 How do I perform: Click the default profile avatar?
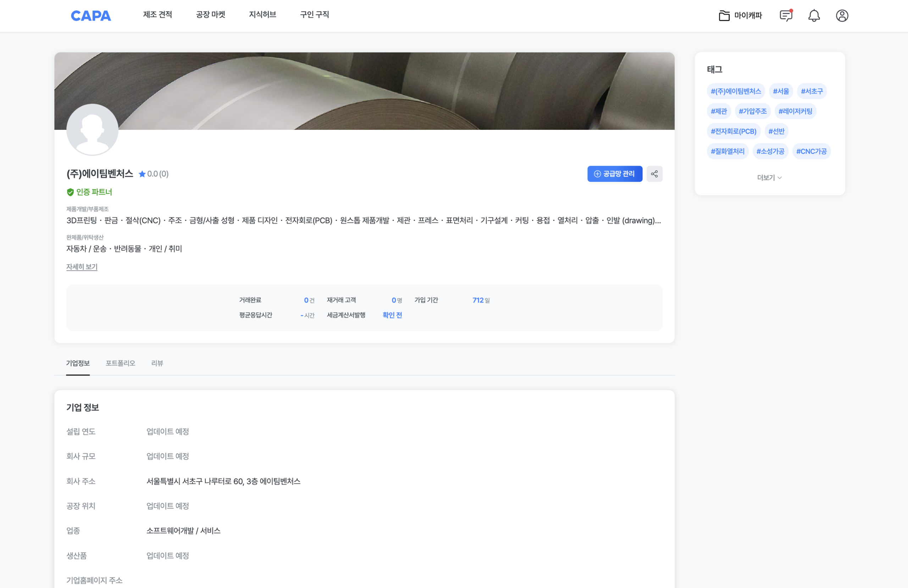pyautogui.click(x=92, y=130)
